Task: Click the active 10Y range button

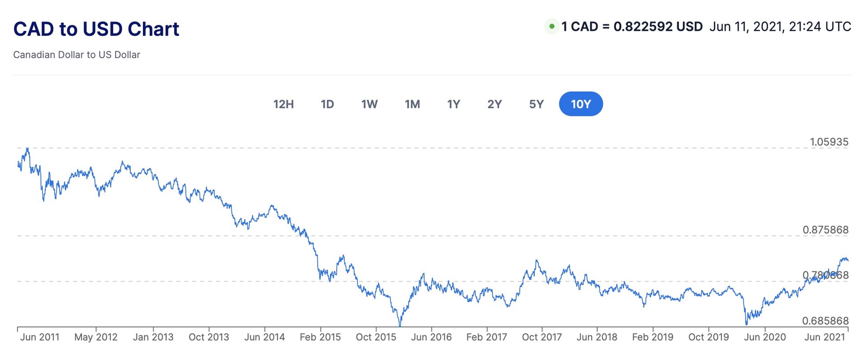Action: coord(580,104)
